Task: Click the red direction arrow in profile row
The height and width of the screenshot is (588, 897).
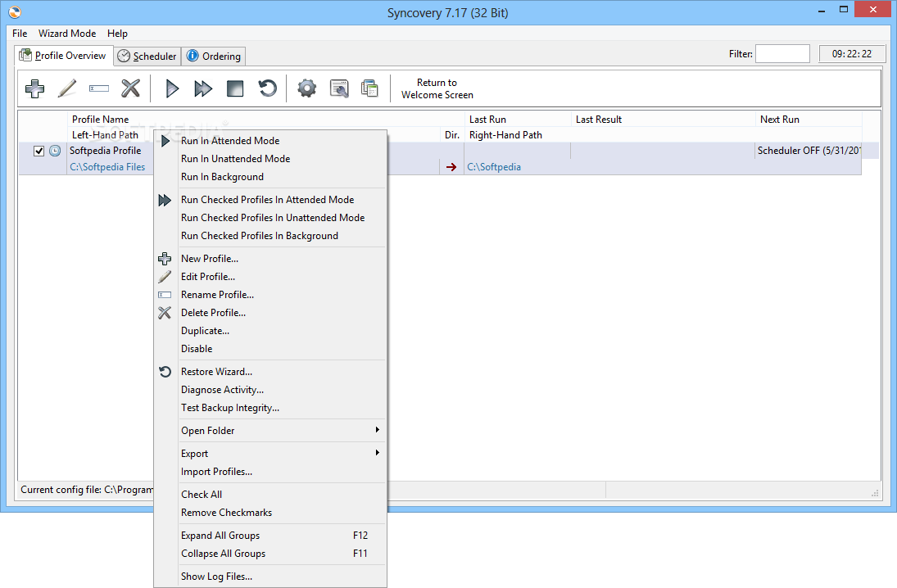Action: coord(451,167)
